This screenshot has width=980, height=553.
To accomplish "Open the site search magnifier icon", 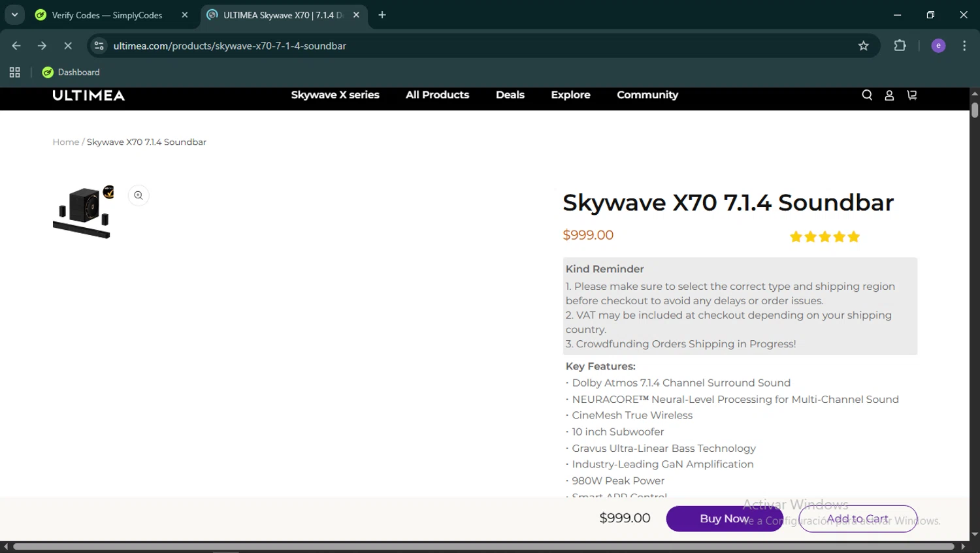I will click(867, 95).
